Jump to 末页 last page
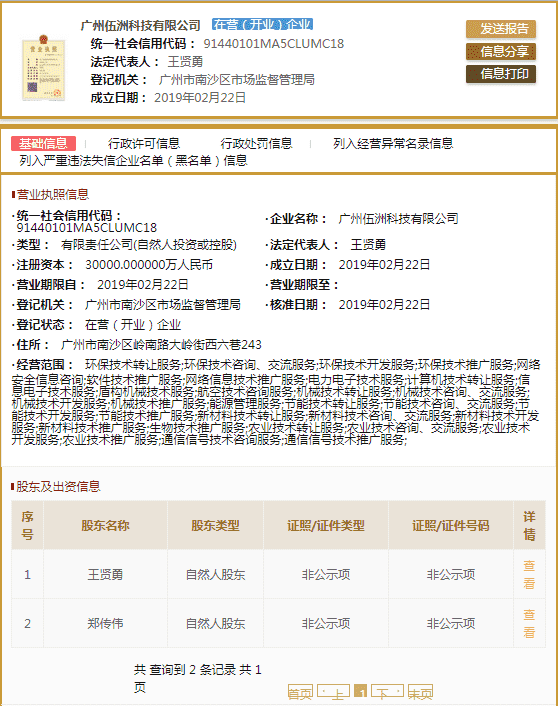The image size is (558, 706). pos(421,692)
